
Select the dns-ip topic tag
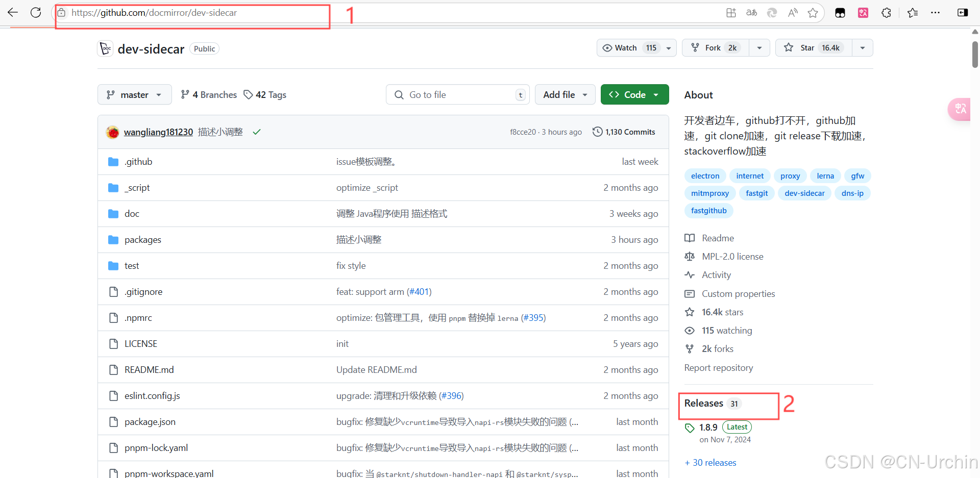click(852, 193)
